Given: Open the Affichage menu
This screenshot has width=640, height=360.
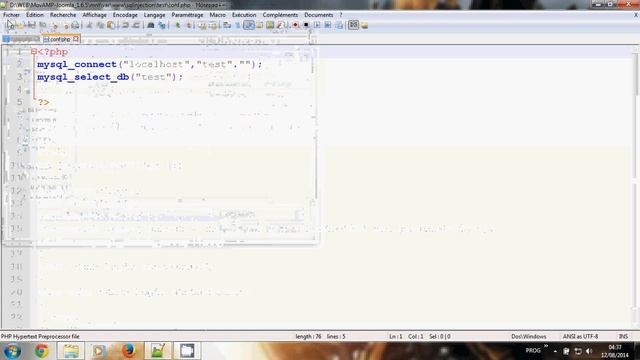Looking at the screenshot, I should [94, 15].
